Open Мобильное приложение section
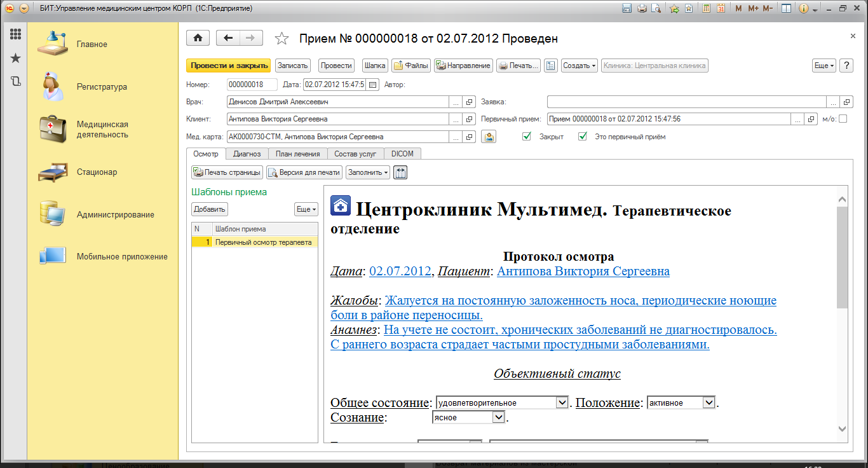The height and width of the screenshot is (468, 868). [122, 256]
